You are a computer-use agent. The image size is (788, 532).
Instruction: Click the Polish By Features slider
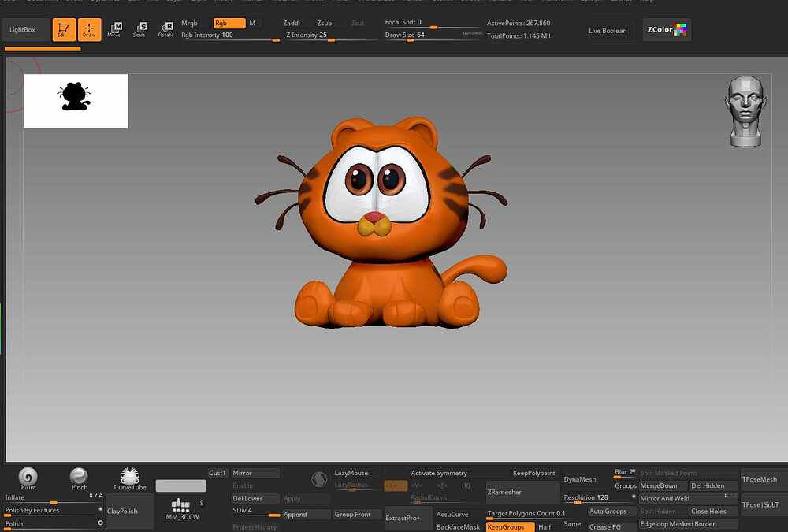(x=54, y=511)
